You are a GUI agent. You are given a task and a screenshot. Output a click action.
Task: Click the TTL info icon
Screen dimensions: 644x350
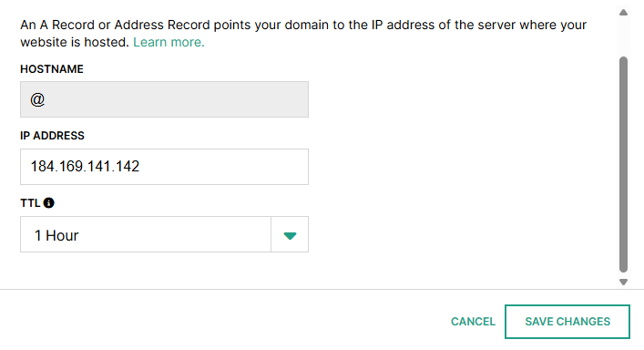[x=49, y=203]
